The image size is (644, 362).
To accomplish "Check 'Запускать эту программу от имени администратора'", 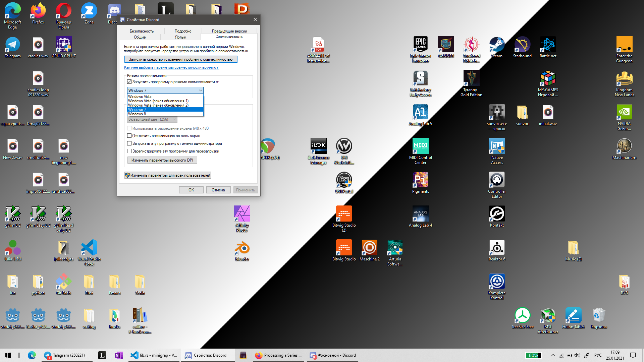I will point(129,143).
